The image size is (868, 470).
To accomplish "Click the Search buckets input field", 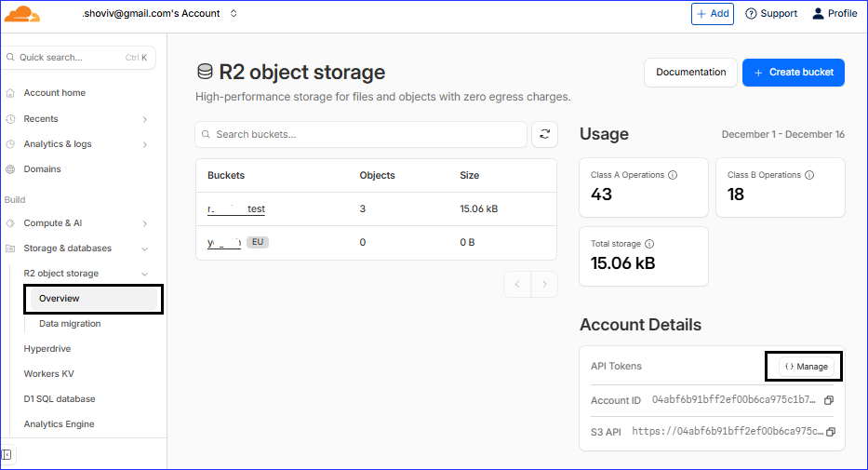I will click(x=361, y=134).
